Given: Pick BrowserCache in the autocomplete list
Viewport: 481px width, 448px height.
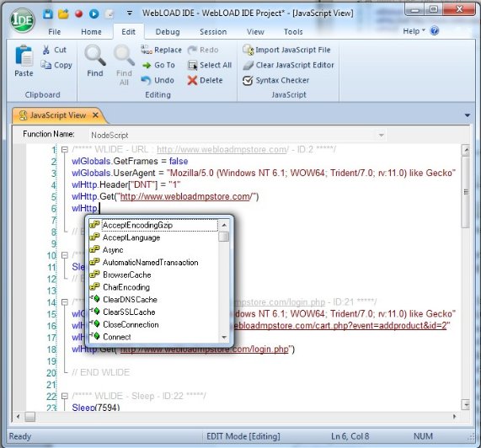Looking at the screenshot, I should pos(153,275).
